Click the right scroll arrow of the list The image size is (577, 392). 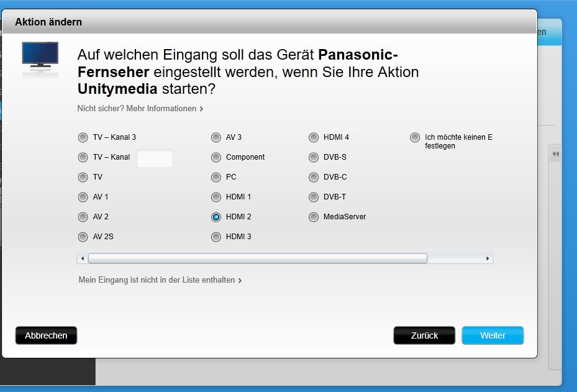coord(488,258)
